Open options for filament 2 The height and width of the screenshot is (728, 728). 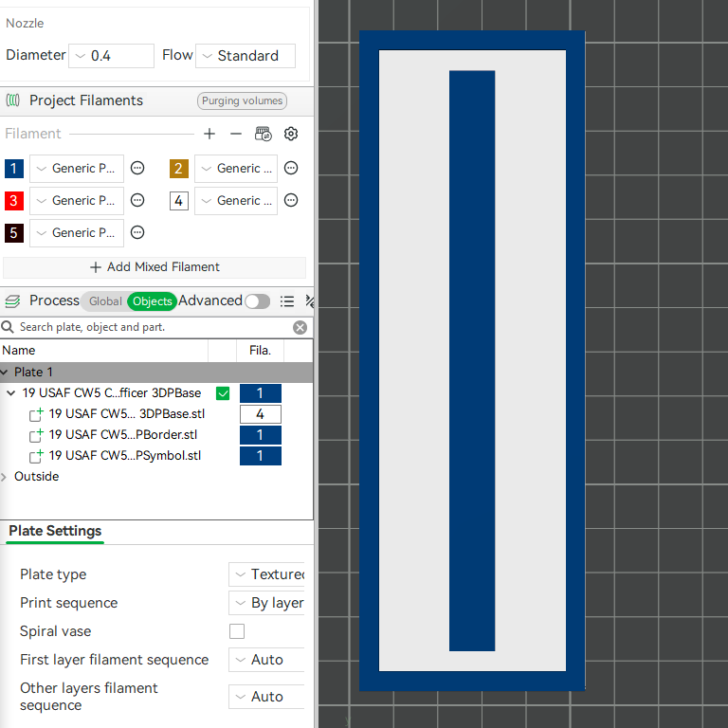tap(291, 168)
